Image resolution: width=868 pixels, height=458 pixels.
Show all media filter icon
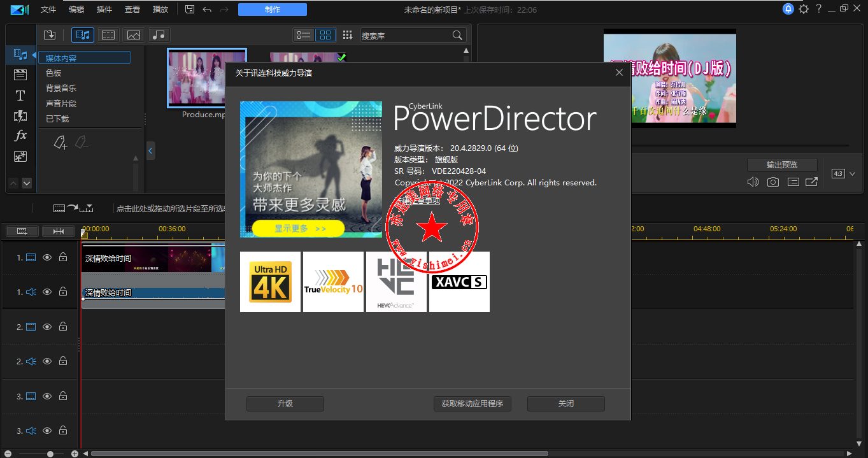[83, 34]
